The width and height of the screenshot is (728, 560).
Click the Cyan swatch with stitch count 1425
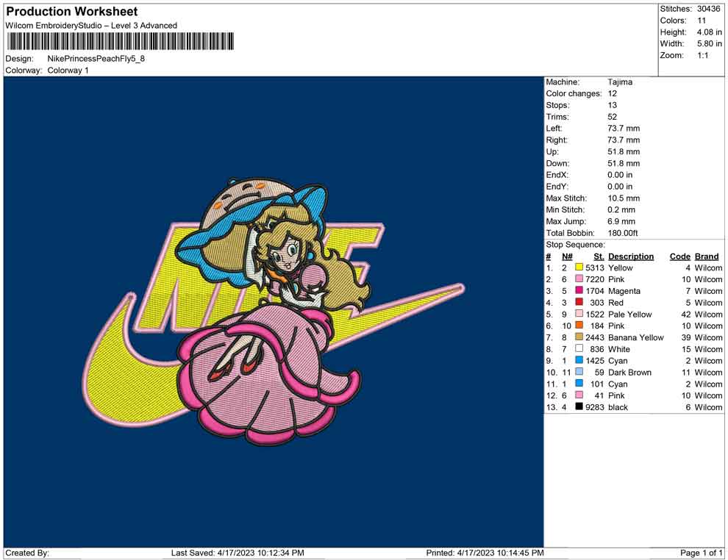[x=579, y=360]
